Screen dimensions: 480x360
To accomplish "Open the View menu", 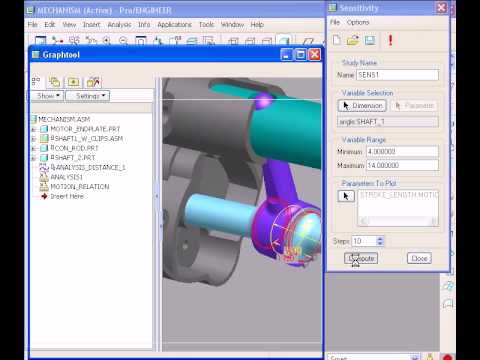I will tap(69, 25).
